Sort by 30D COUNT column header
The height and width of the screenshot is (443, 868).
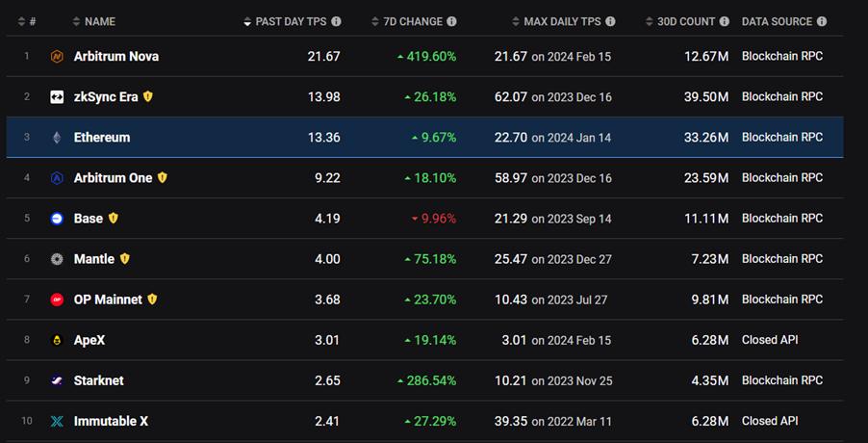coord(680,21)
